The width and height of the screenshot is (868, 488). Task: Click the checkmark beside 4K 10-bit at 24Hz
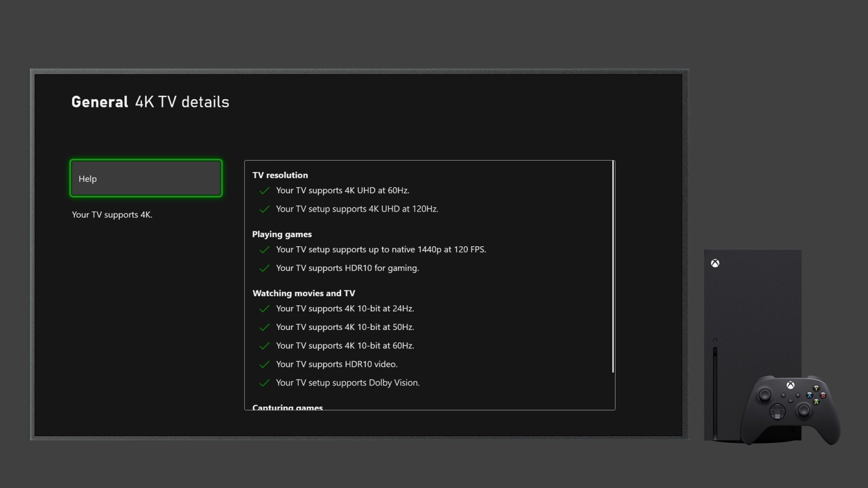coord(264,309)
